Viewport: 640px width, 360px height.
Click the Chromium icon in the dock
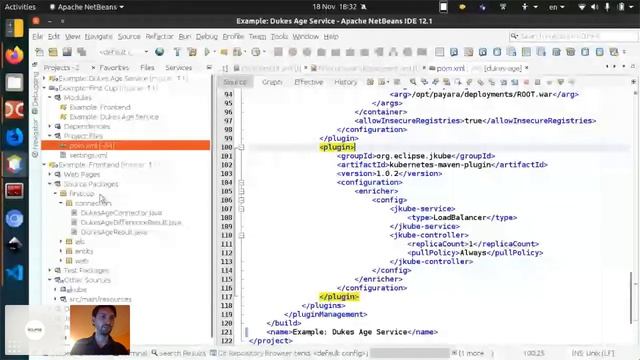pyautogui.click(x=14, y=218)
